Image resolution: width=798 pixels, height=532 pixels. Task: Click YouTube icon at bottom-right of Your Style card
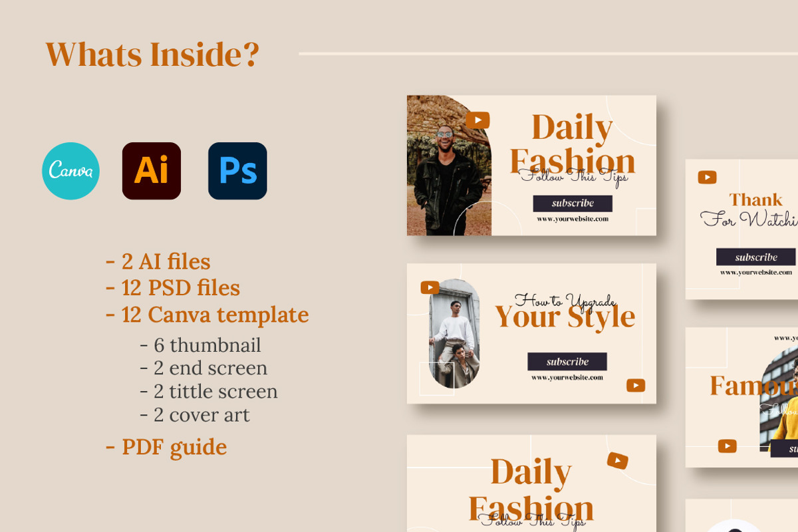click(x=636, y=386)
